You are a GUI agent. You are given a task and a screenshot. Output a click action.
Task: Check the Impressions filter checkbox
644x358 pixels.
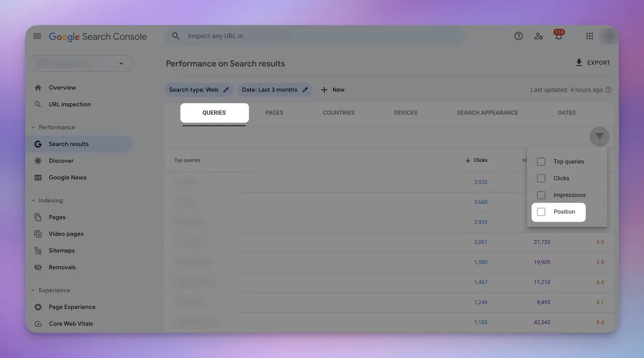541,195
